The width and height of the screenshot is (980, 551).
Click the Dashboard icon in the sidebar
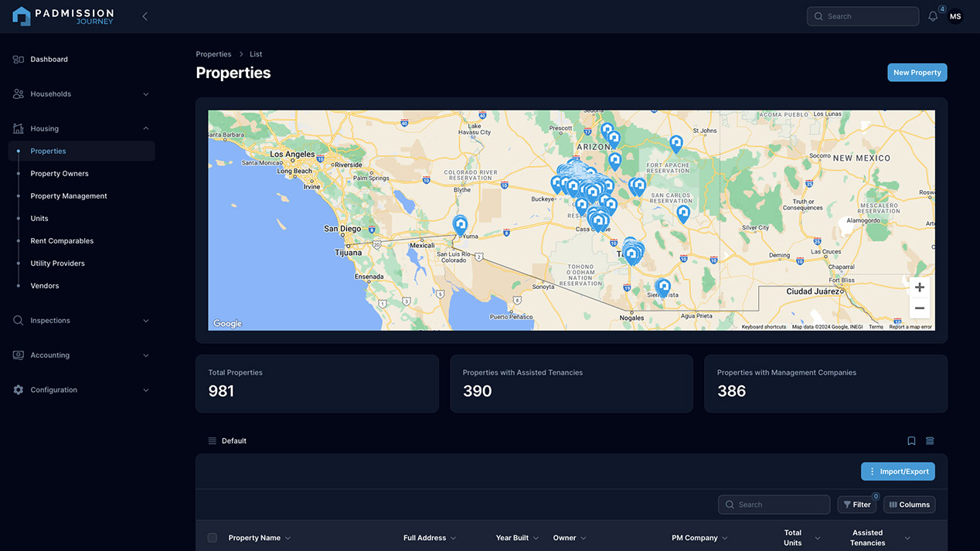(19, 60)
